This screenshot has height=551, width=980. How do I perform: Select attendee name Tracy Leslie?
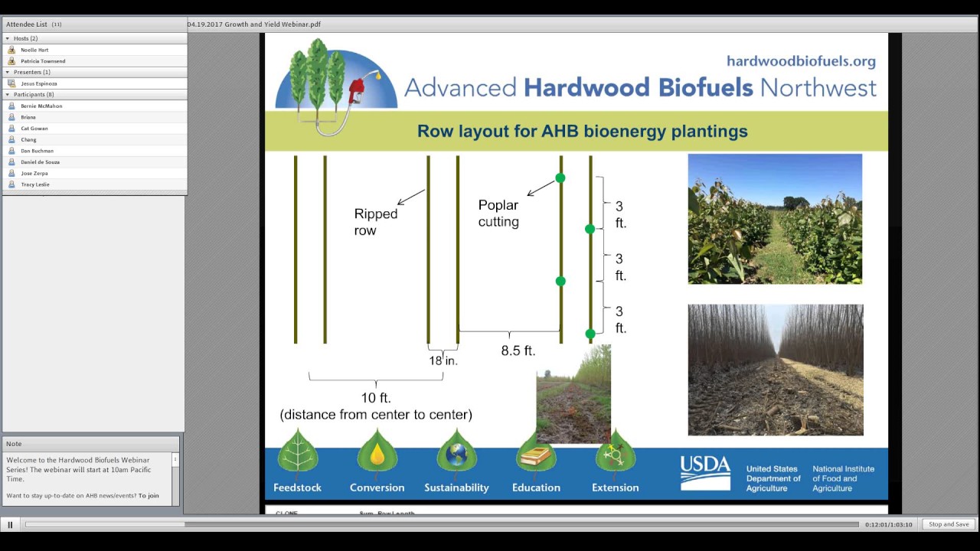[35, 184]
